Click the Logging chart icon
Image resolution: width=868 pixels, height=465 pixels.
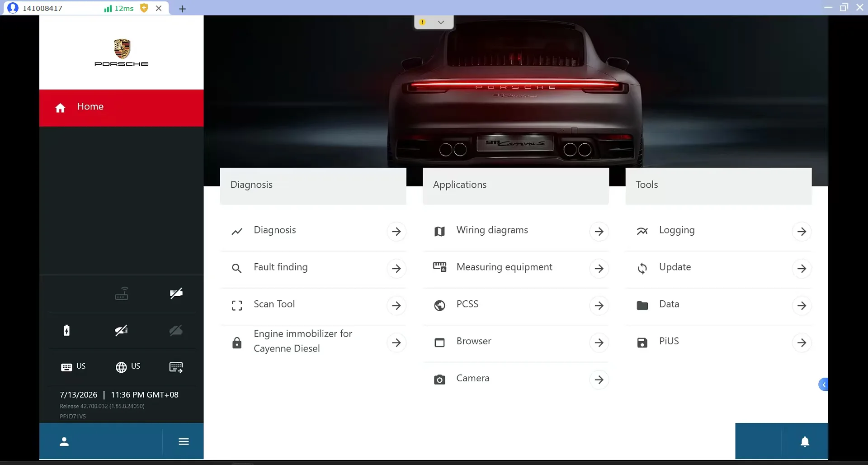coord(642,231)
